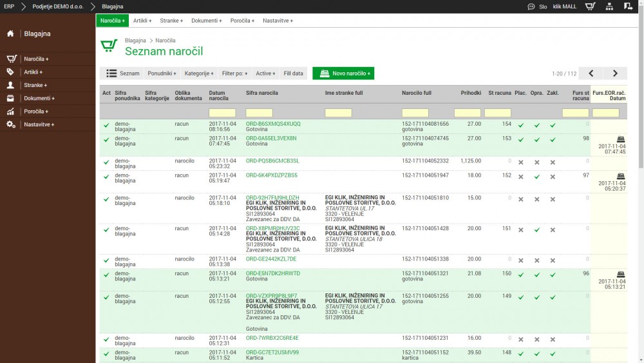The width and height of the screenshot is (644, 363).
Task: Toggle the Plac. cross for order ORD-PQSB6CMCB3SL
Action: (x=521, y=162)
